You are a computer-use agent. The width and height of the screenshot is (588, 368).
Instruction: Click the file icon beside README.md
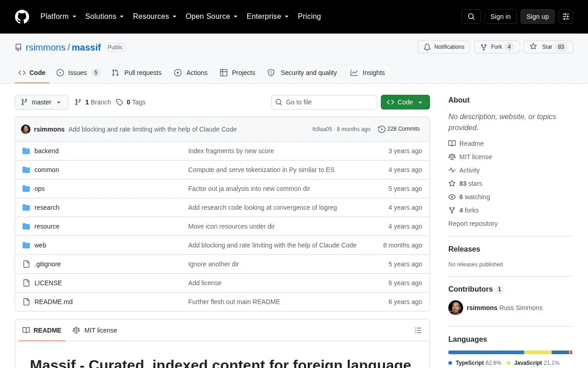26,302
